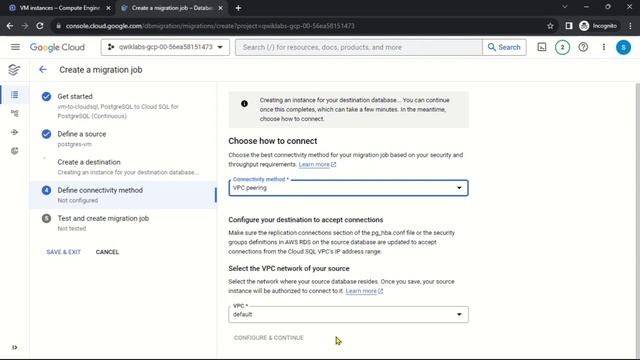The image size is (640, 360).
Task: Open the project selector qwiklabs-gcp-00-56ea58151473
Action: click(165, 47)
